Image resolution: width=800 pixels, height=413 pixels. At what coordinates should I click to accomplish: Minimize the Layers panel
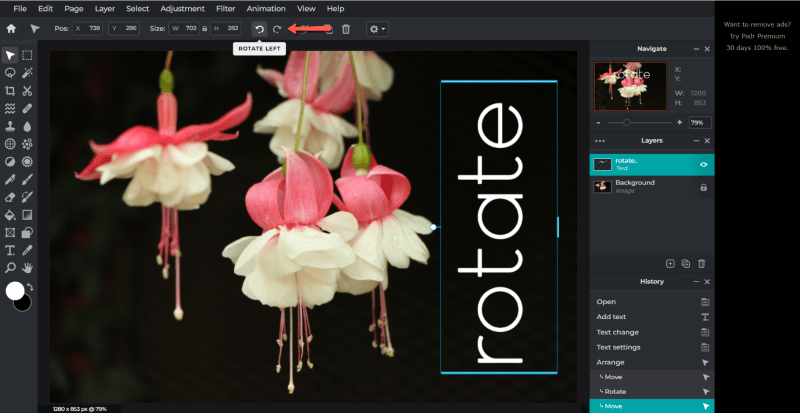click(x=696, y=140)
